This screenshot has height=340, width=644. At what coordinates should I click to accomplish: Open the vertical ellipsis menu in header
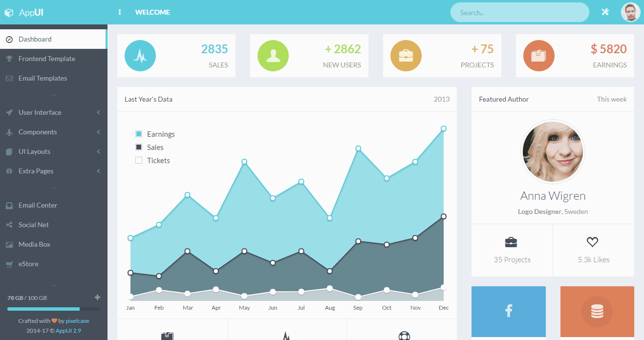120,12
